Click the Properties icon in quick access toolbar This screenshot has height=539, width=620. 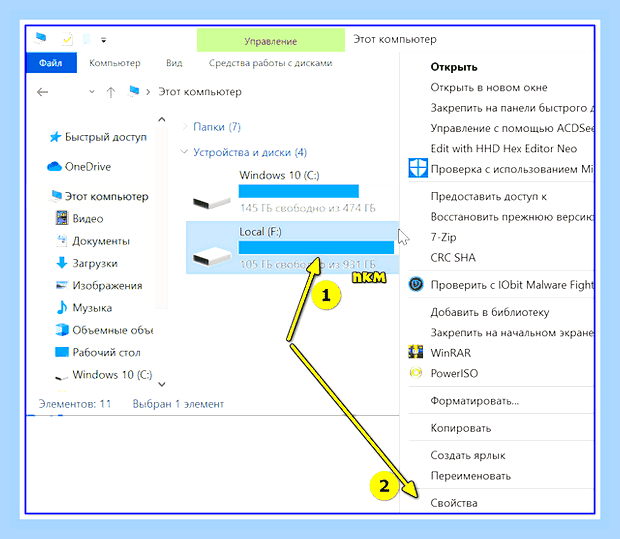pyautogui.click(x=67, y=39)
